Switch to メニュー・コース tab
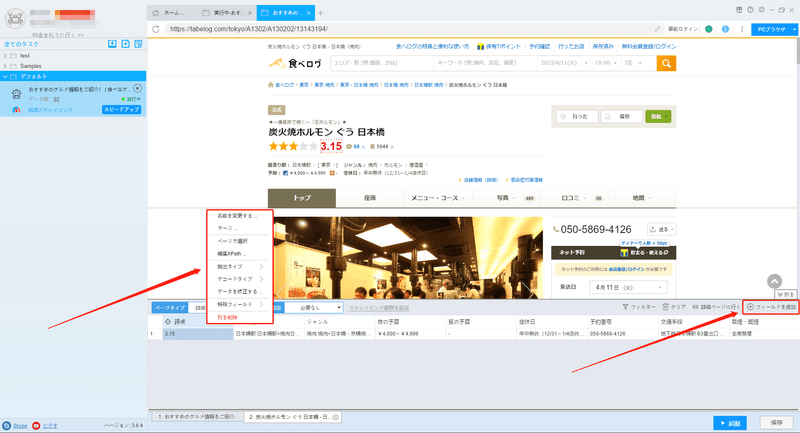Image resolution: width=800 pixels, height=433 pixels. click(x=438, y=198)
